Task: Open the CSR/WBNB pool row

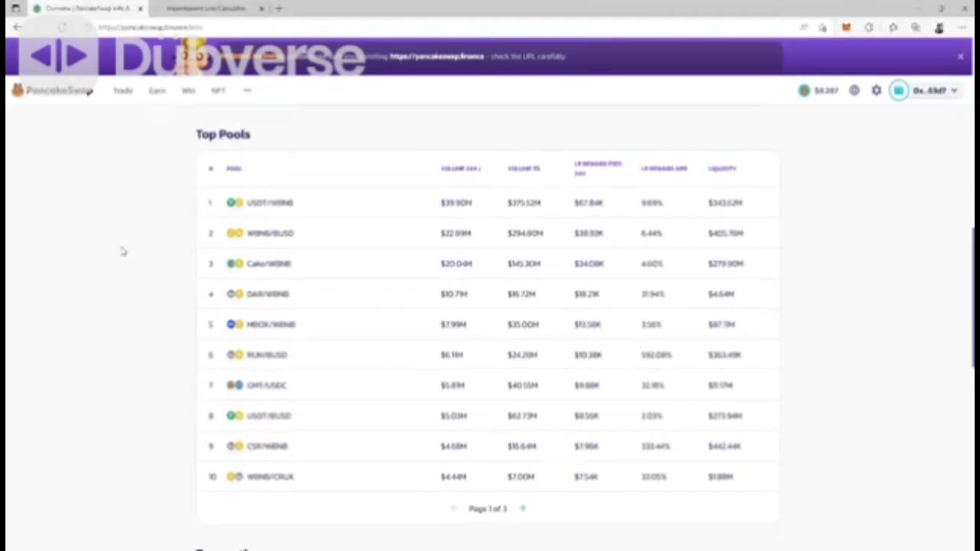Action: tap(487, 446)
